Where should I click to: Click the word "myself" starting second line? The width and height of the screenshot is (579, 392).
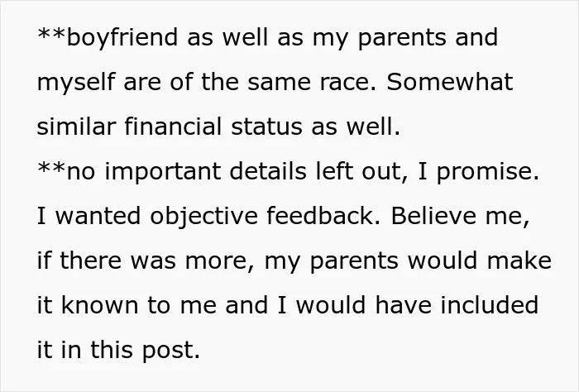tap(76, 83)
